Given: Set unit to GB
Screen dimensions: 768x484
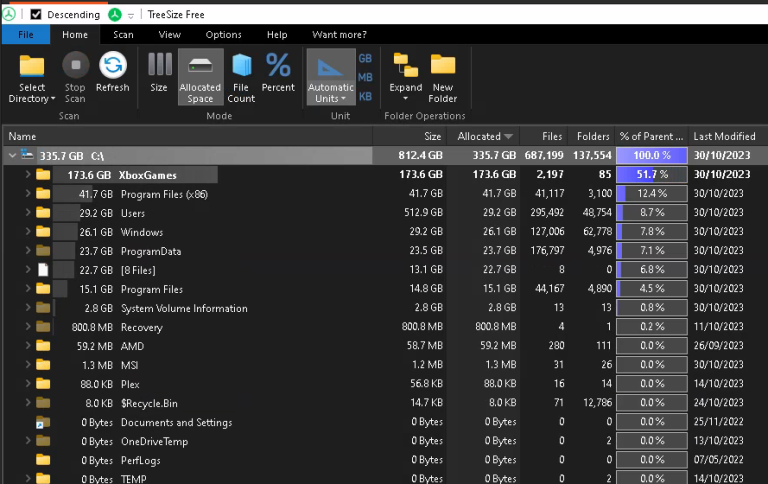Looking at the screenshot, I should click(x=365, y=58).
